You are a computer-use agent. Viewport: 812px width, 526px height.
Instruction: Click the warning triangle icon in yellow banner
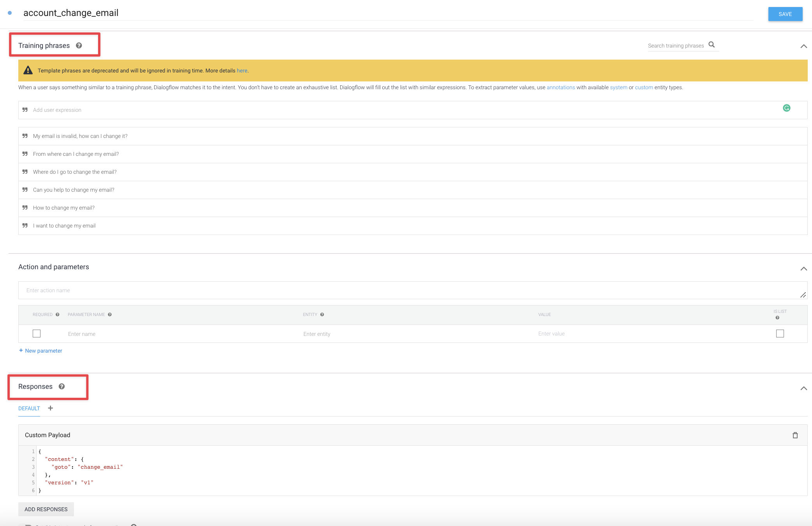click(28, 70)
